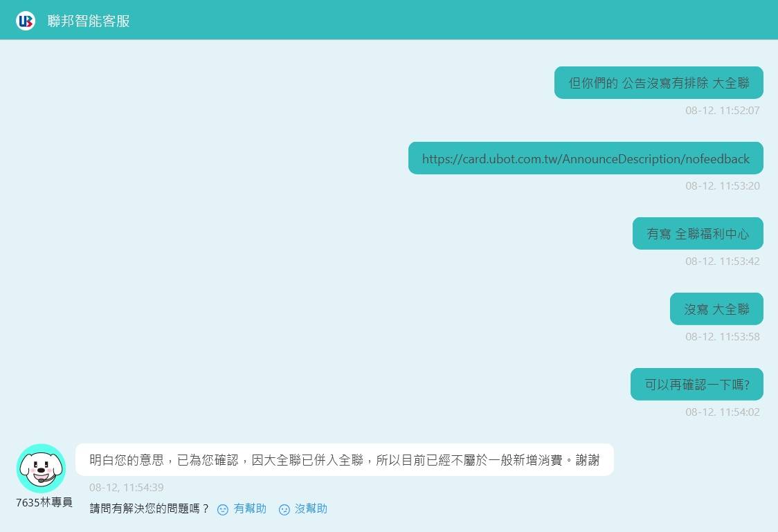The image size is (778, 532).
Task: Click the agent name 7635林專員
Action: (x=44, y=502)
